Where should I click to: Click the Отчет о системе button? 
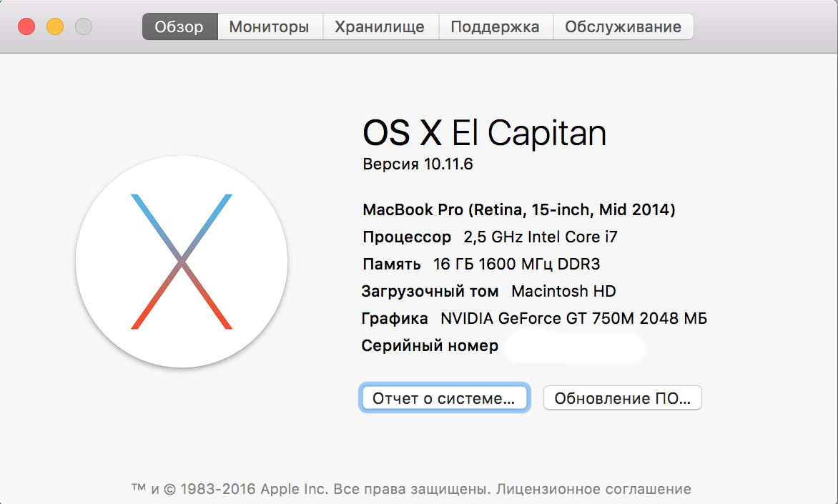point(443,398)
